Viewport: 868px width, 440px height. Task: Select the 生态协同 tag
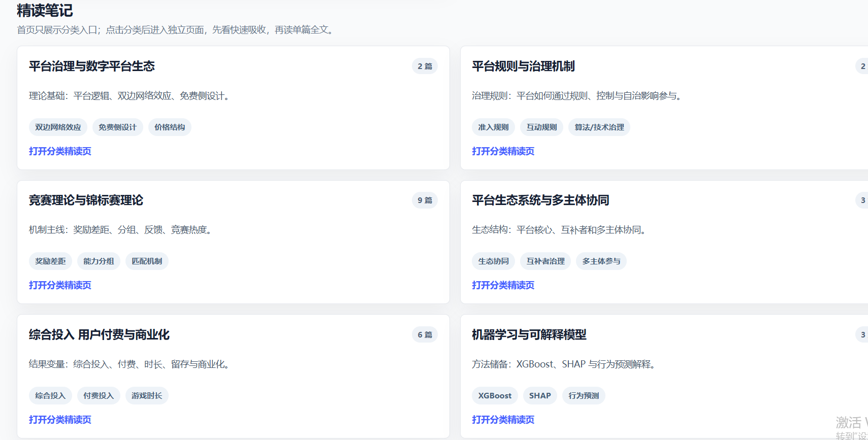[x=493, y=261]
